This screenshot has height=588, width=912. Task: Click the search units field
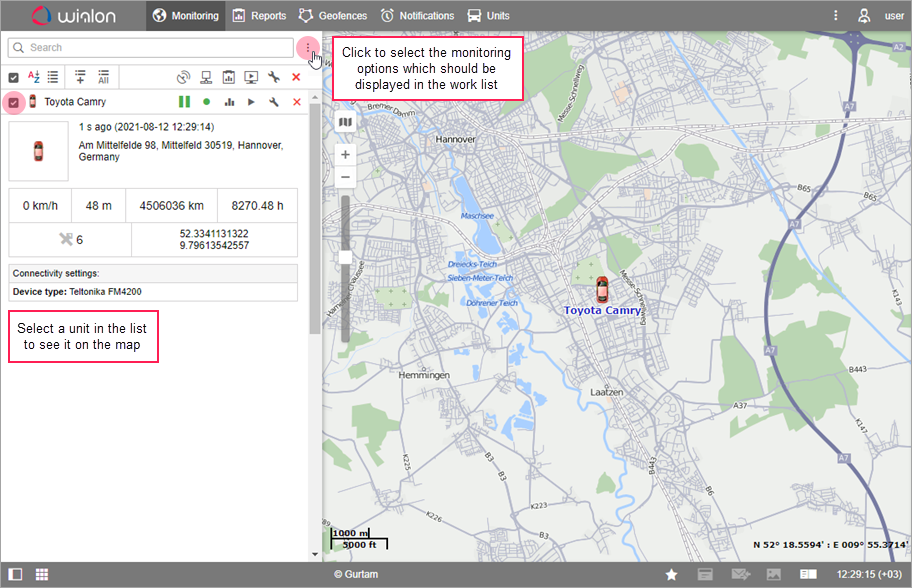(x=151, y=48)
